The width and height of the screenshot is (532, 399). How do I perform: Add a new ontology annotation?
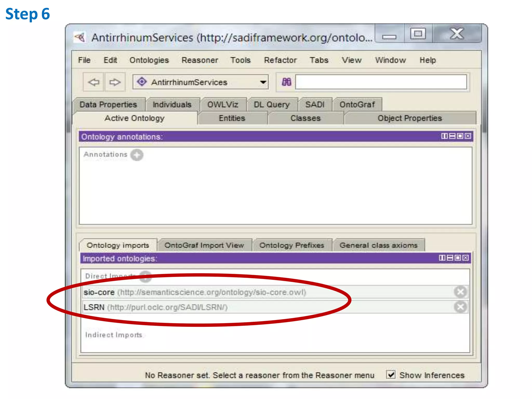(x=137, y=155)
